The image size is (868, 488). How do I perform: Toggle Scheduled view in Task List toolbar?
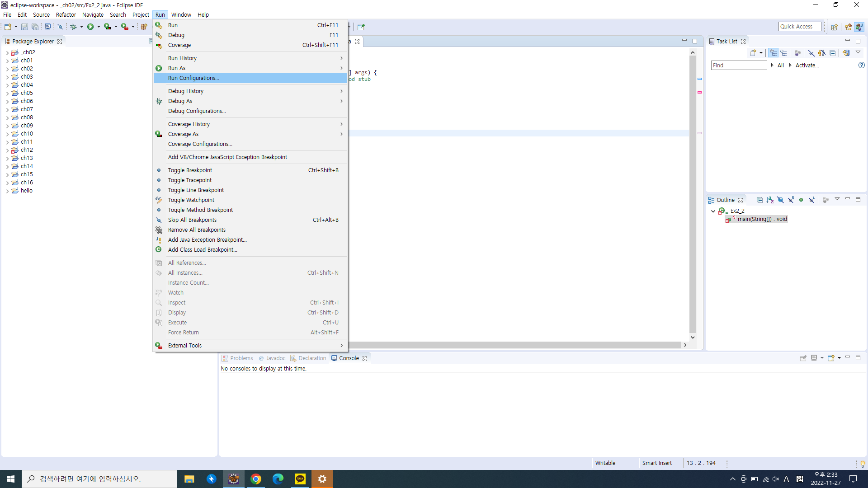783,53
